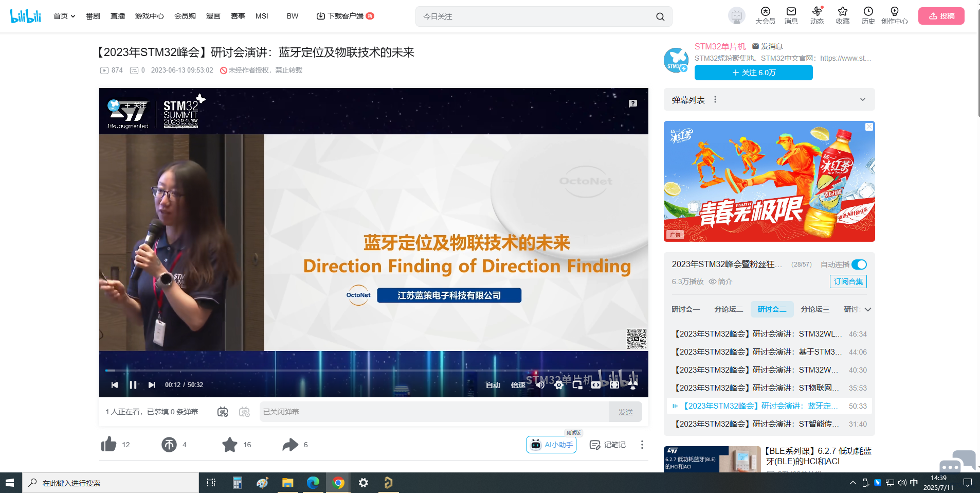
Task: Click the user avatar in header
Action: pos(737,16)
